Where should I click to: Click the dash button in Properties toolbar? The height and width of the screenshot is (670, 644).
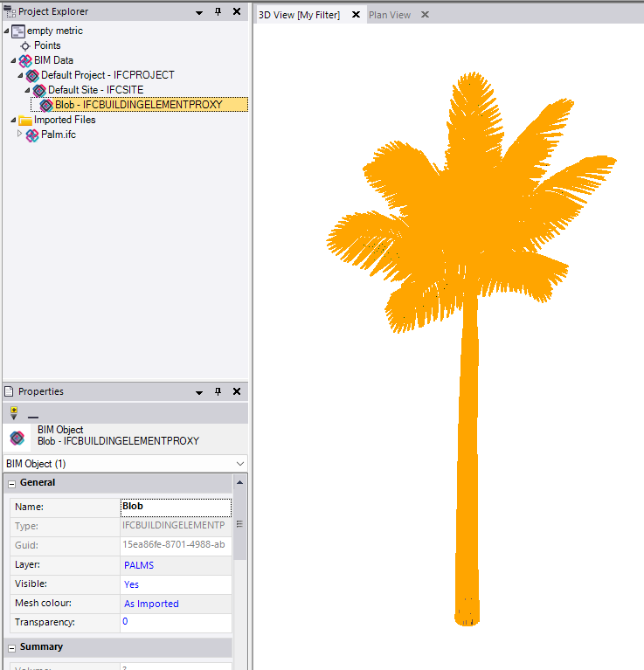coord(33,417)
